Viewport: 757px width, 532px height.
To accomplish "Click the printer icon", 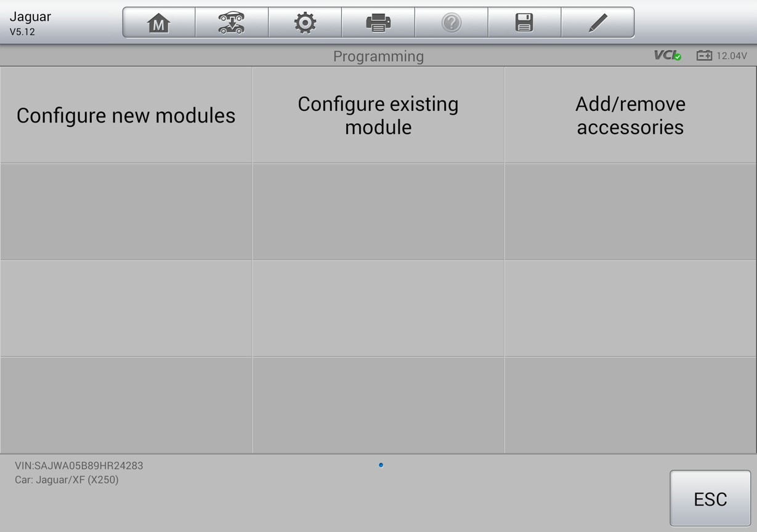I will tap(378, 23).
